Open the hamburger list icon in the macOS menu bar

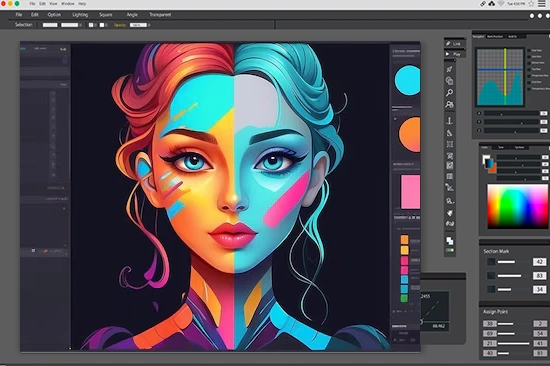point(542,4)
